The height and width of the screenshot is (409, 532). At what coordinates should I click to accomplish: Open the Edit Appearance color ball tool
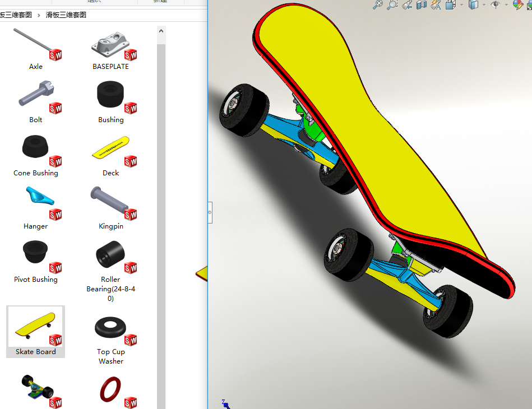point(518,4)
